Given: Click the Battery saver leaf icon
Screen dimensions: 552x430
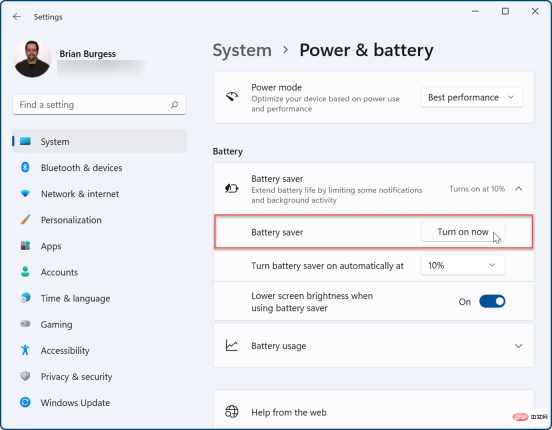Looking at the screenshot, I should pyautogui.click(x=232, y=188).
